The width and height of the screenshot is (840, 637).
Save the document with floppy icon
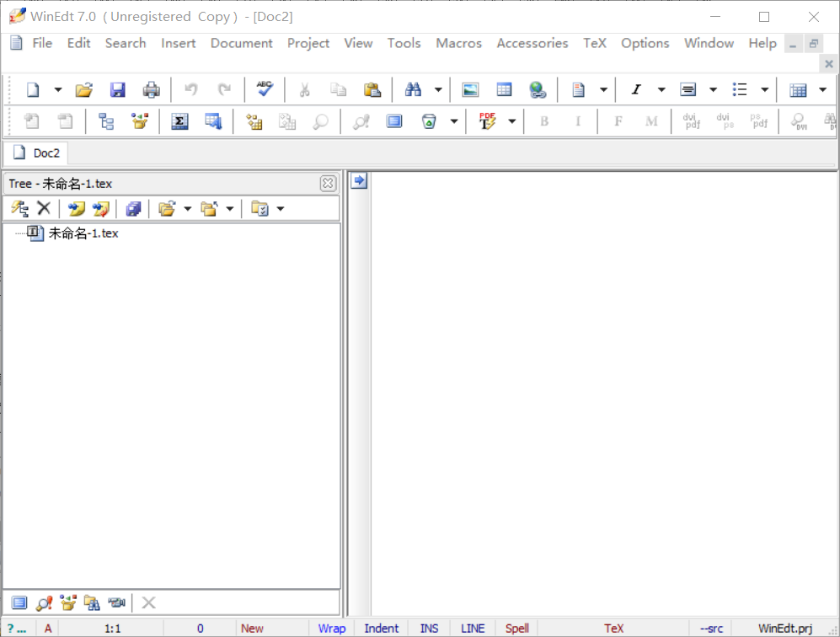coord(117,89)
